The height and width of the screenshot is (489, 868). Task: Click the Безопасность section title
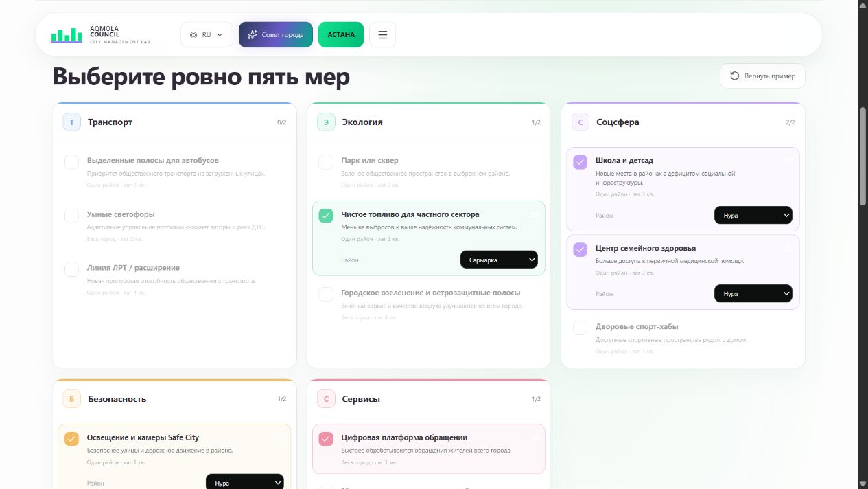pos(117,399)
